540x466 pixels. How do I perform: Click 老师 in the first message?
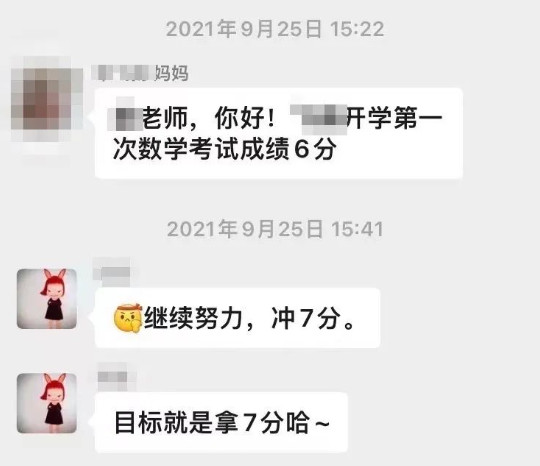(165, 118)
